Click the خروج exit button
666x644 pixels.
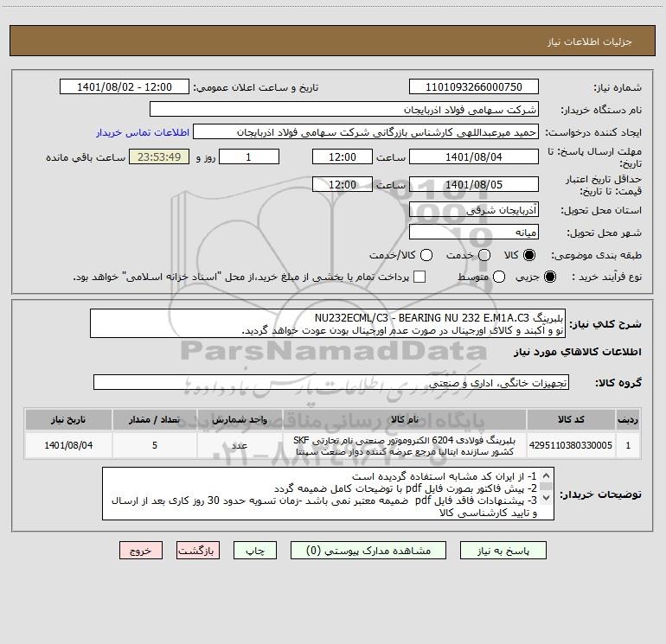(x=141, y=551)
